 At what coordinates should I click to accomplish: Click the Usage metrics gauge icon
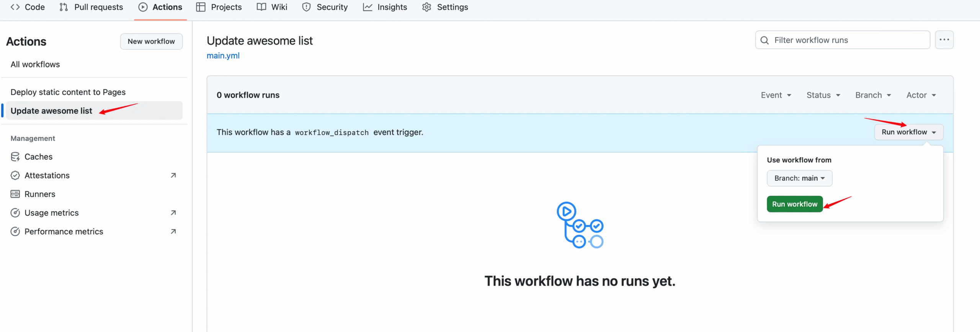15,213
